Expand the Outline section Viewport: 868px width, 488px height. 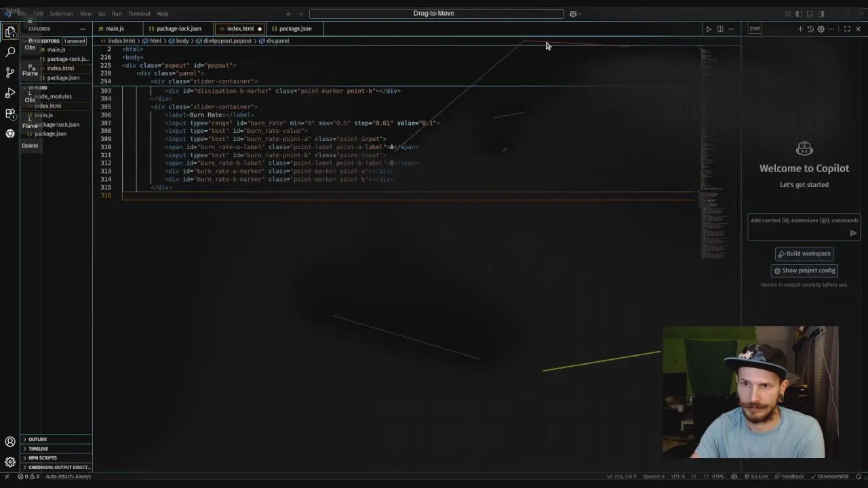click(56, 439)
